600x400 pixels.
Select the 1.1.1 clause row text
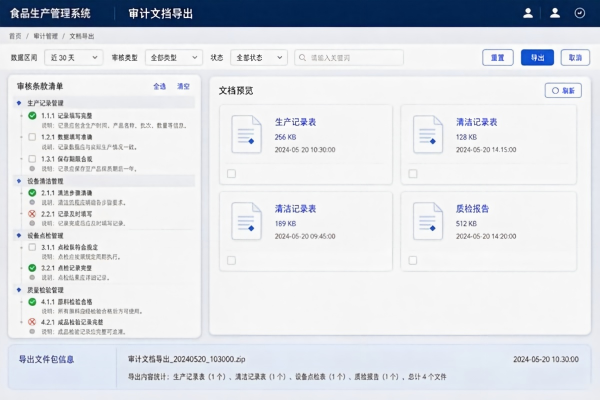(67, 116)
